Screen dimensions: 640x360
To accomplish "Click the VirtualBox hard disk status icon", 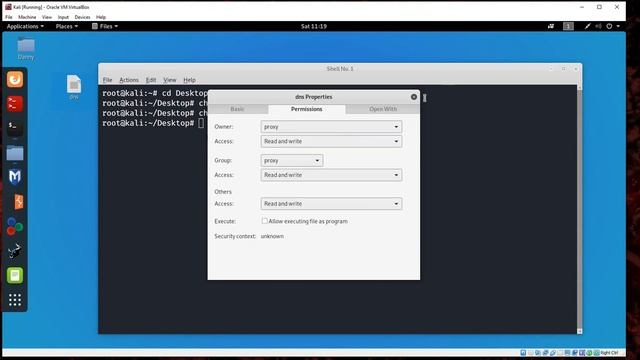I will pos(523,352).
